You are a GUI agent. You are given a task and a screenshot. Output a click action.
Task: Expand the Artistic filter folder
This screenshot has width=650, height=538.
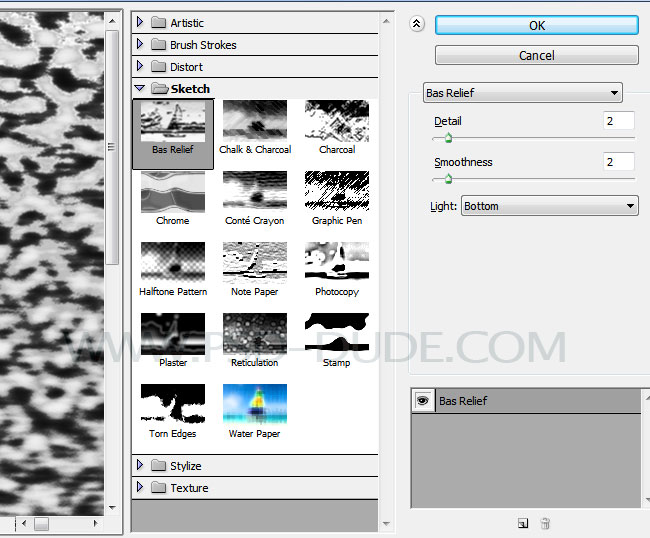pos(140,23)
